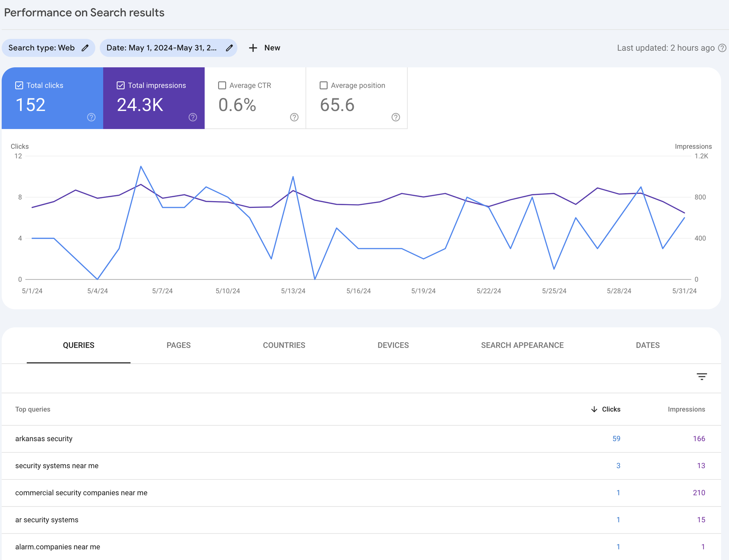Click the plus icon to add New filter
This screenshot has width=729, height=560.
[253, 48]
